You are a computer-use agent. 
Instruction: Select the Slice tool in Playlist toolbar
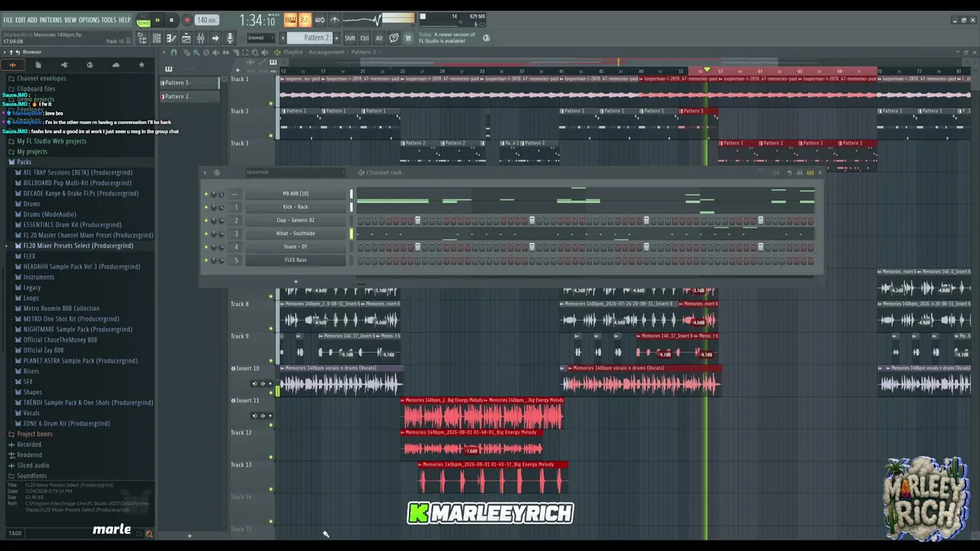click(236, 52)
